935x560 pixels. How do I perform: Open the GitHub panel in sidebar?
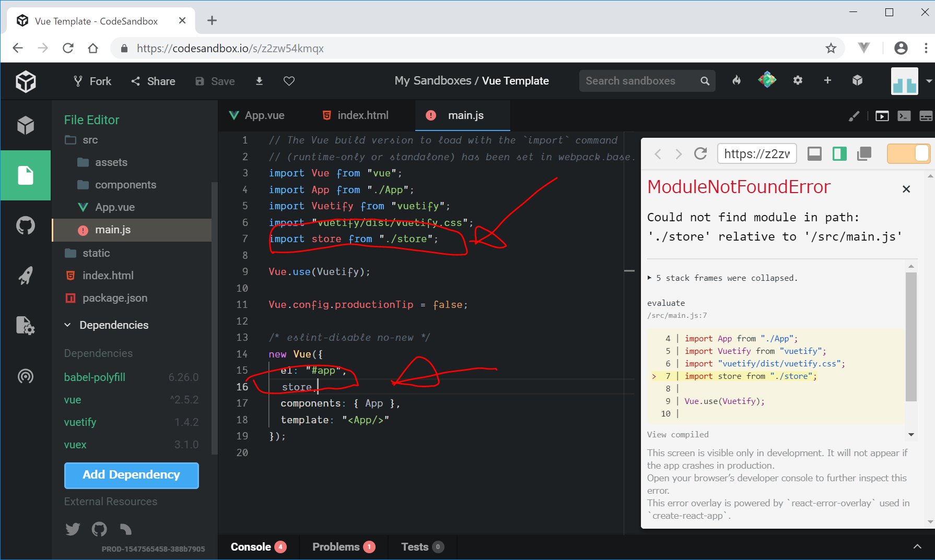click(25, 226)
